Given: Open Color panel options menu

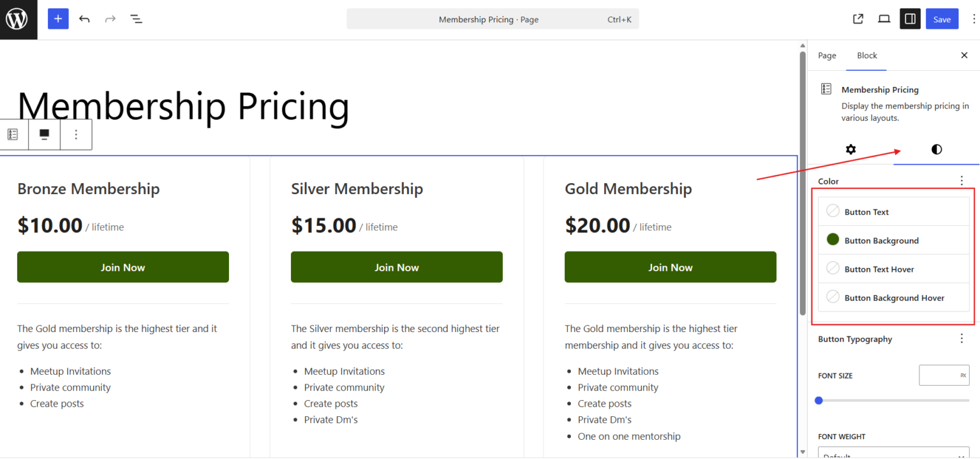Looking at the screenshot, I should 962,181.
